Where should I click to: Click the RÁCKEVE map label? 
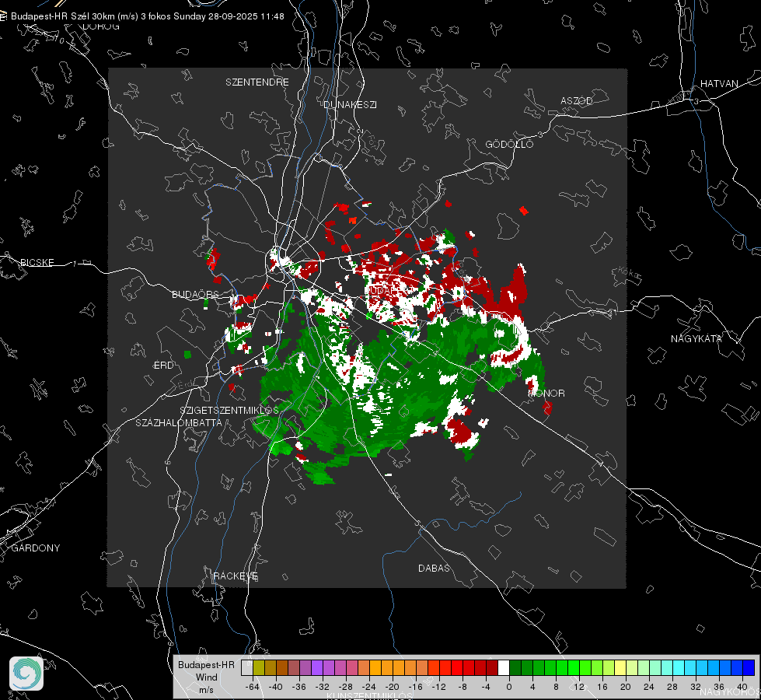[236, 576]
